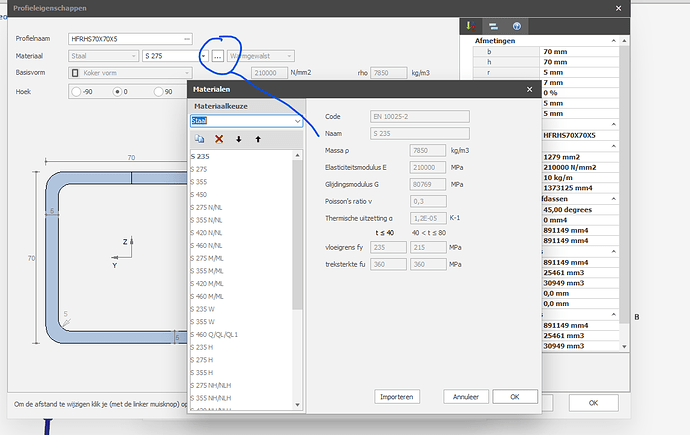The height and width of the screenshot is (435, 690).
Task: Click the material list scrollbar down arrow
Action: pos(297,405)
